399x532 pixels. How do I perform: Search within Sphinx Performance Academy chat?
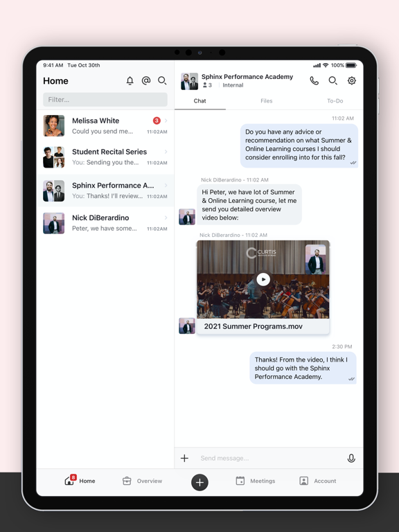click(x=332, y=80)
